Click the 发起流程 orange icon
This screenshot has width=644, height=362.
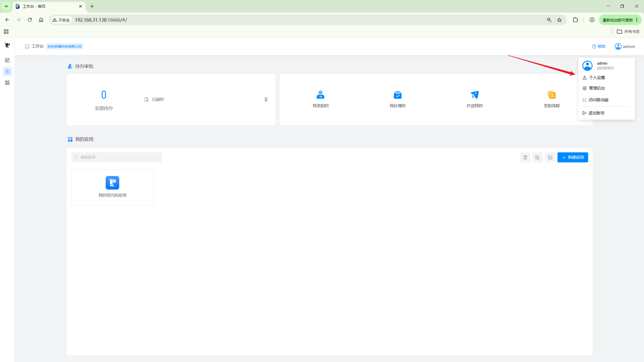click(551, 95)
